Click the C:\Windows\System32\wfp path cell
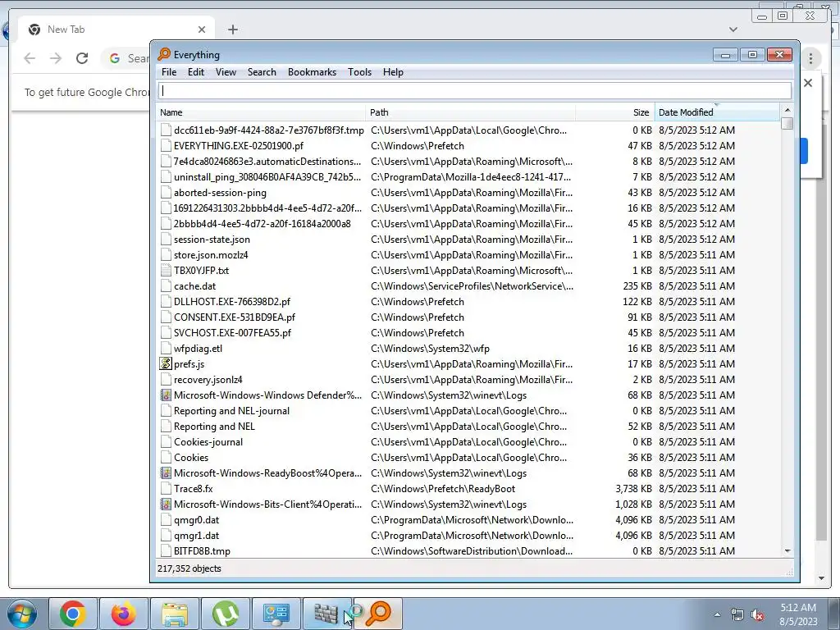The image size is (840, 630). (x=430, y=348)
